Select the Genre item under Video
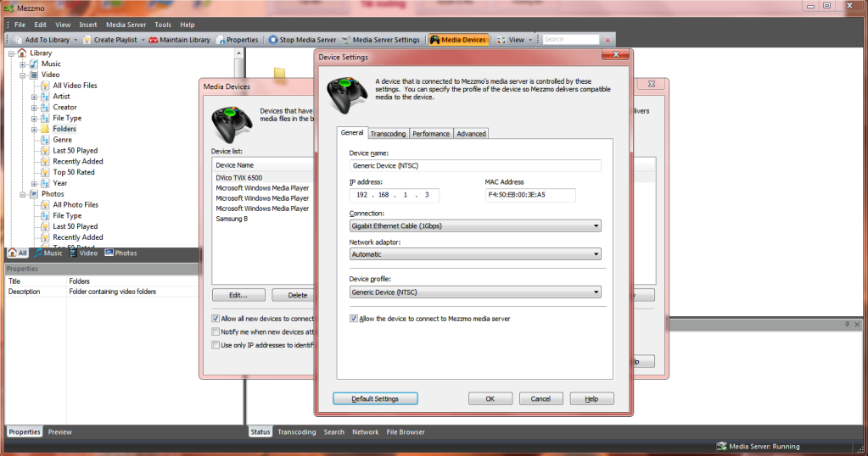 tap(62, 140)
